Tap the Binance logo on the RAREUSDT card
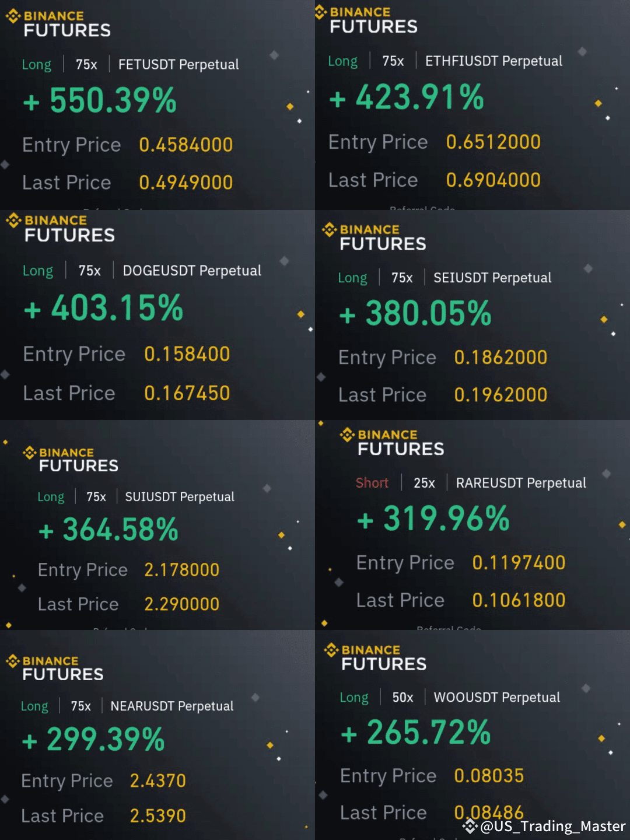The width and height of the screenshot is (630, 840). point(348,435)
